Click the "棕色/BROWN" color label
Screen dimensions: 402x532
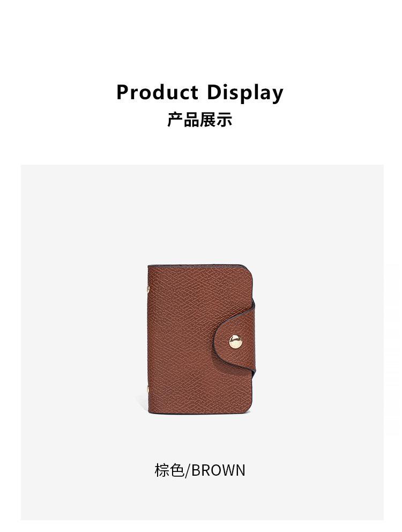click(199, 470)
